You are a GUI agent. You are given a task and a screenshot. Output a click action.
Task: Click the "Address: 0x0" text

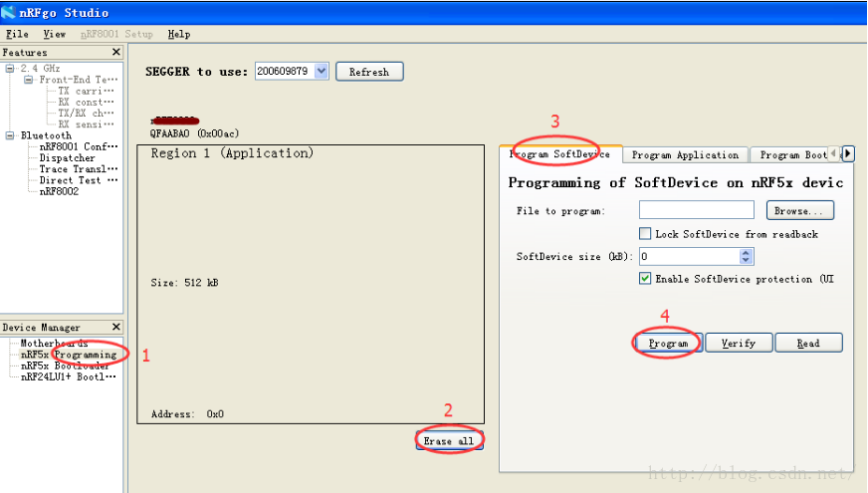(x=188, y=413)
